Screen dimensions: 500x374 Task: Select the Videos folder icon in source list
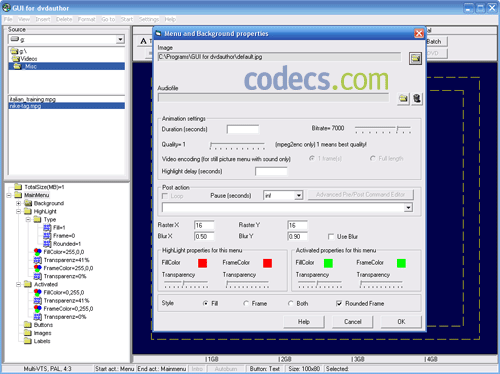16,59
